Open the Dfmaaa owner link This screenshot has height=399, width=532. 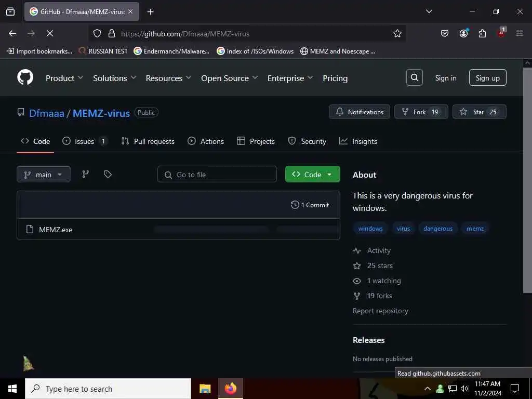point(46,113)
